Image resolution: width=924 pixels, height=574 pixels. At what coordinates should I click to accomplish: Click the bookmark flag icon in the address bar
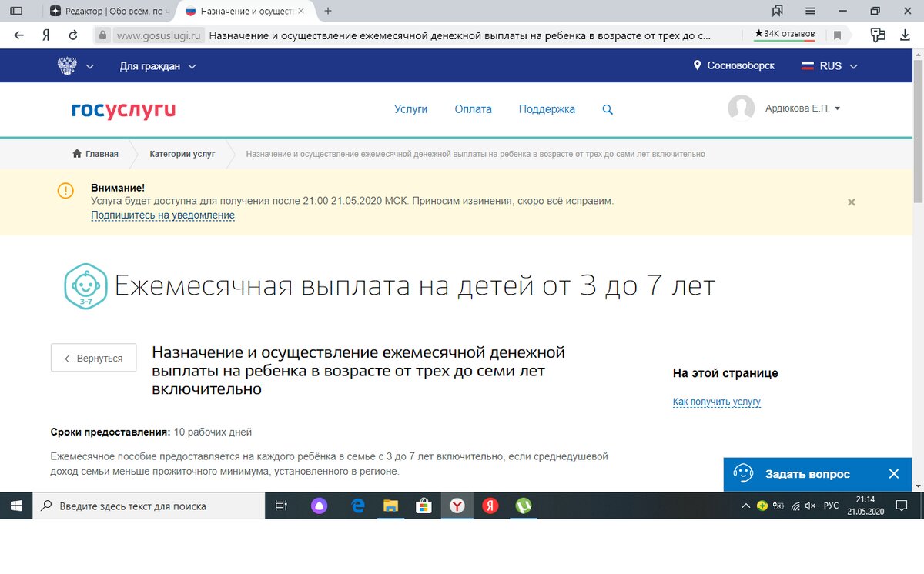[836, 35]
